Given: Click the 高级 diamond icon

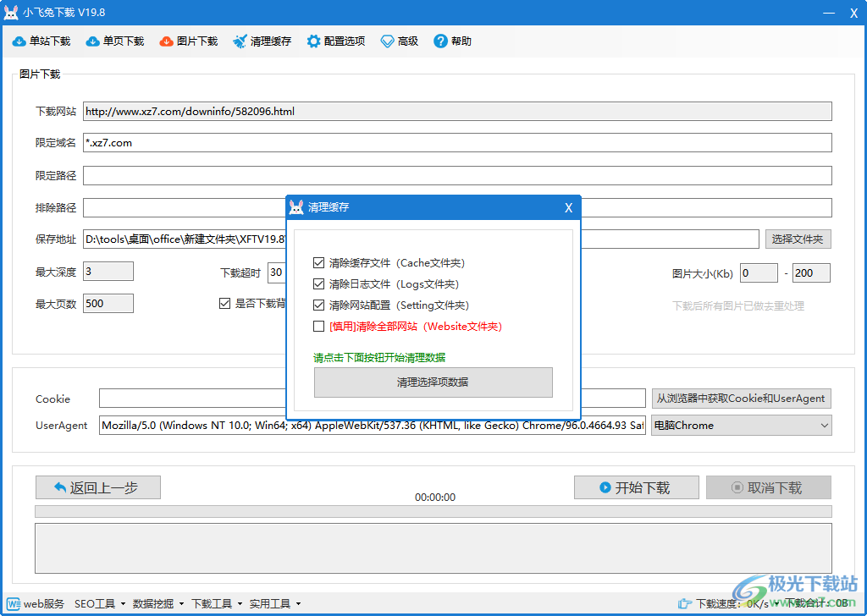Looking at the screenshot, I should click(387, 41).
